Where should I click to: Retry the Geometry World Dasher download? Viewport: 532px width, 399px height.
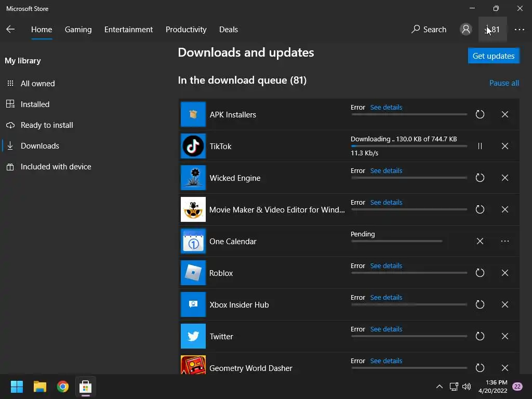[x=480, y=368]
